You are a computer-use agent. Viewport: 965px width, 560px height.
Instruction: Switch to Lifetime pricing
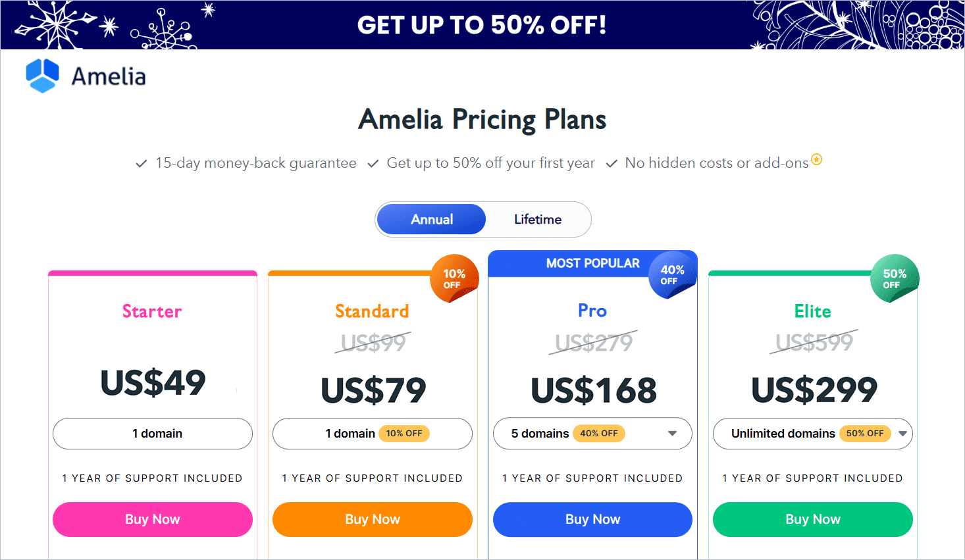[537, 219]
